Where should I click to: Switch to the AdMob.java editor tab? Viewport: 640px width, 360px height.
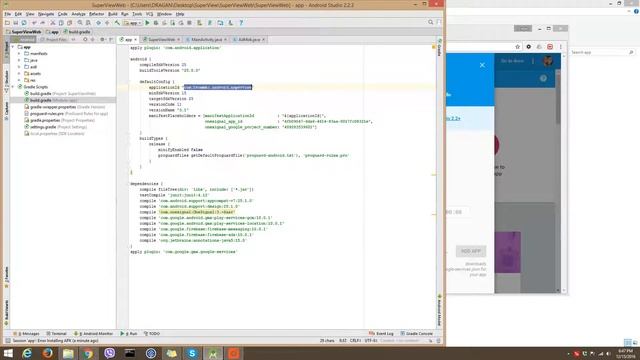(249, 40)
